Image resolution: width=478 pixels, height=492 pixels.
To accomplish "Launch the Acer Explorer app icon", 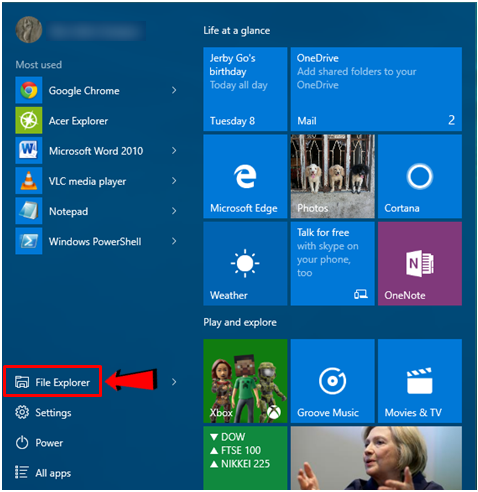I will tap(29, 120).
